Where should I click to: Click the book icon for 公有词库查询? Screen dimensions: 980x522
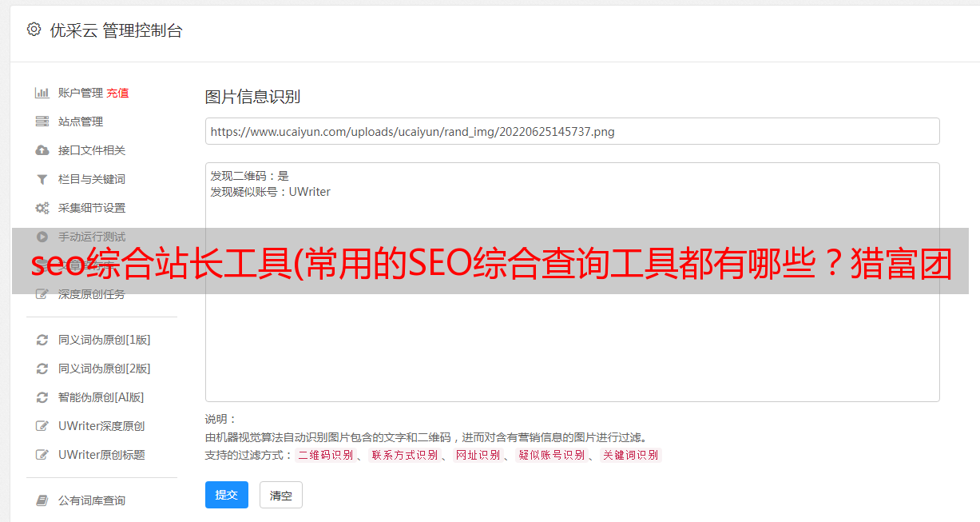(x=42, y=500)
